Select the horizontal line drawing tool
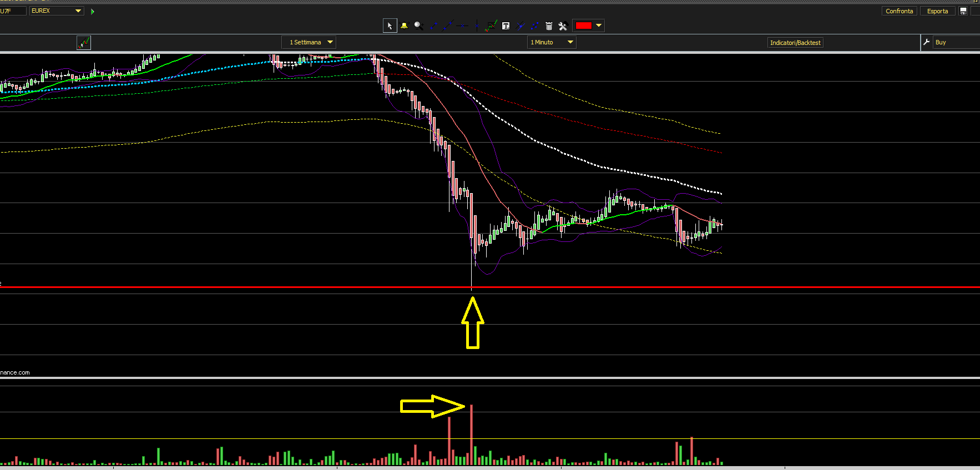 tap(462, 26)
